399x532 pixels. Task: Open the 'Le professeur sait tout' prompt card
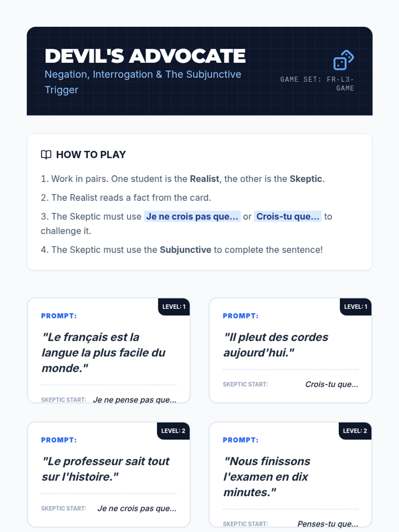coord(109,474)
